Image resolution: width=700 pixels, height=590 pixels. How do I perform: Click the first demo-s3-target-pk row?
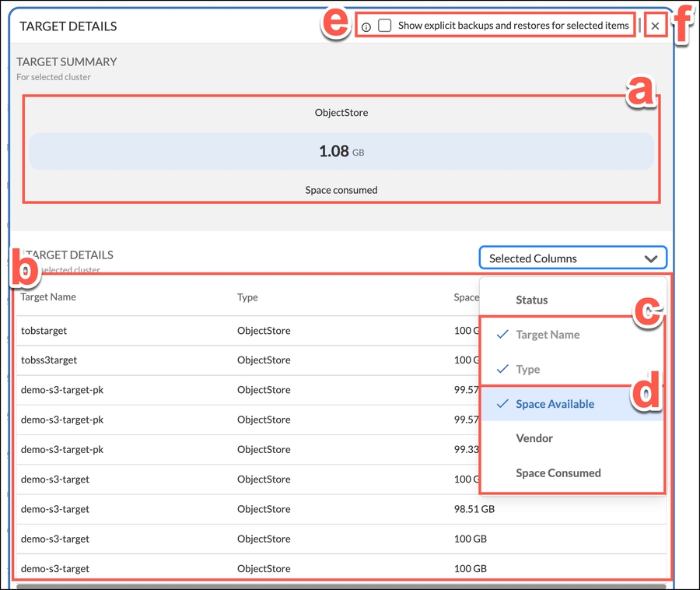(62, 390)
